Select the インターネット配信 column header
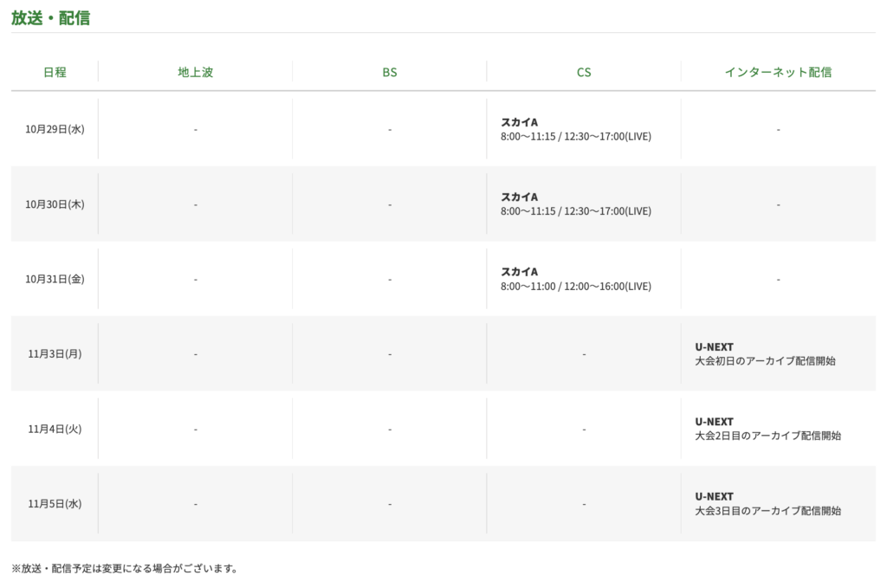 (778, 72)
